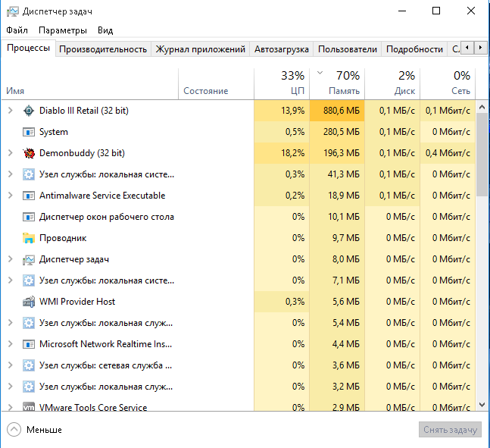This screenshot has width=490, height=448.
Task: Click the 10,1 МБ memory cell
Action: pos(337,217)
